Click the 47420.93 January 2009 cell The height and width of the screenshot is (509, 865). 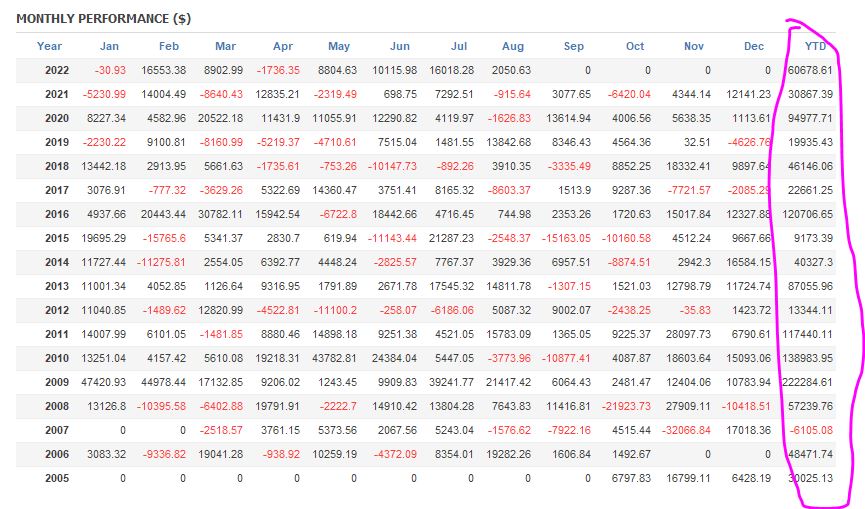pyautogui.click(x=98, y=382)
